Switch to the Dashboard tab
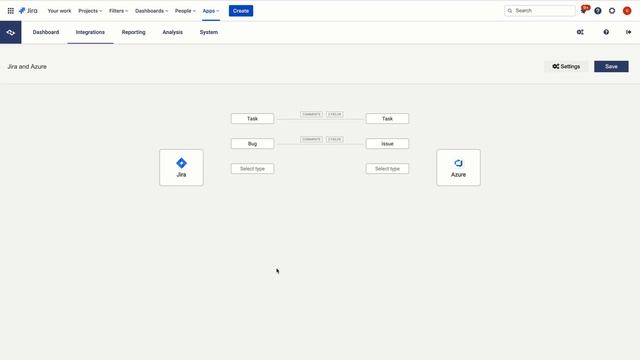 (46, 32)
